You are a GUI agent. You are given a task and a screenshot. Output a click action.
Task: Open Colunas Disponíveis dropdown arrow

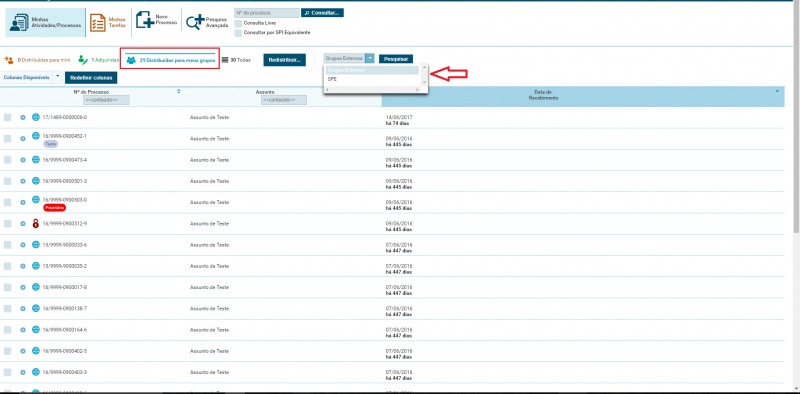coord(57,77)
